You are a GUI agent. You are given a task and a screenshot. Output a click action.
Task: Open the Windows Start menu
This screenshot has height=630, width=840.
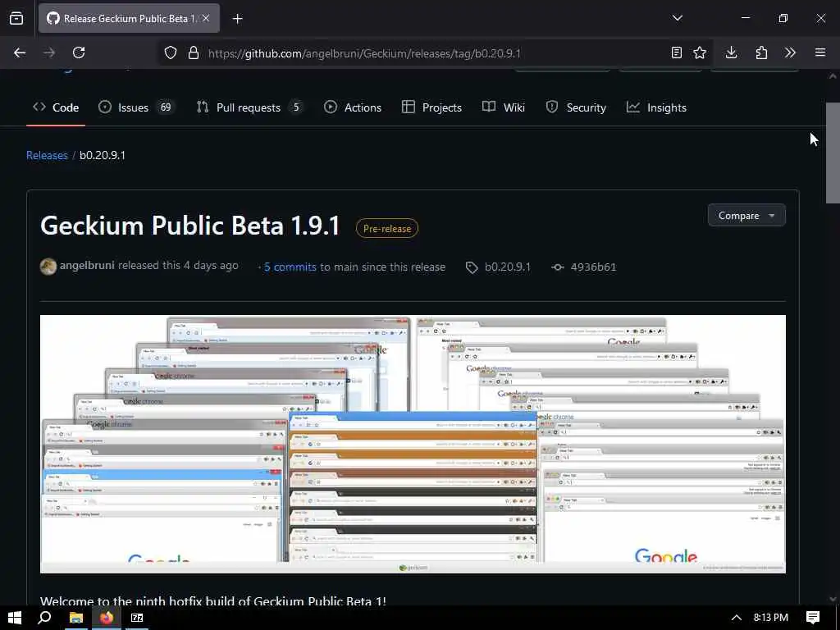15,618
